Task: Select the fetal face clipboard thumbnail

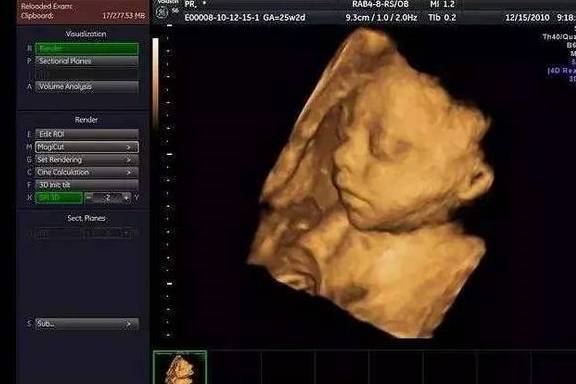Action: (x=180, y=367)
